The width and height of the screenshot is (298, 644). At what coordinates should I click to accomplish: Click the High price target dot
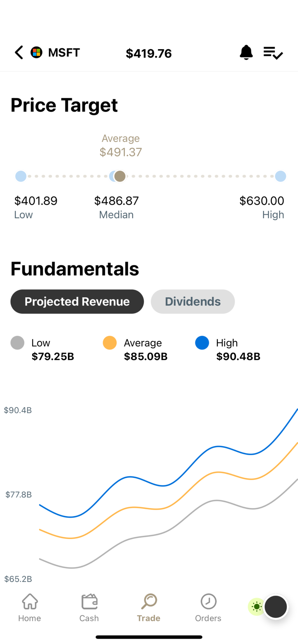[280, 177]
